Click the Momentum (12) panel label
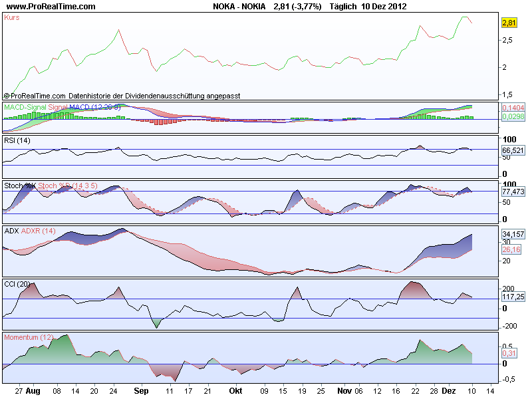The width and height of the screenshot is (532, 399). (29, 337)
